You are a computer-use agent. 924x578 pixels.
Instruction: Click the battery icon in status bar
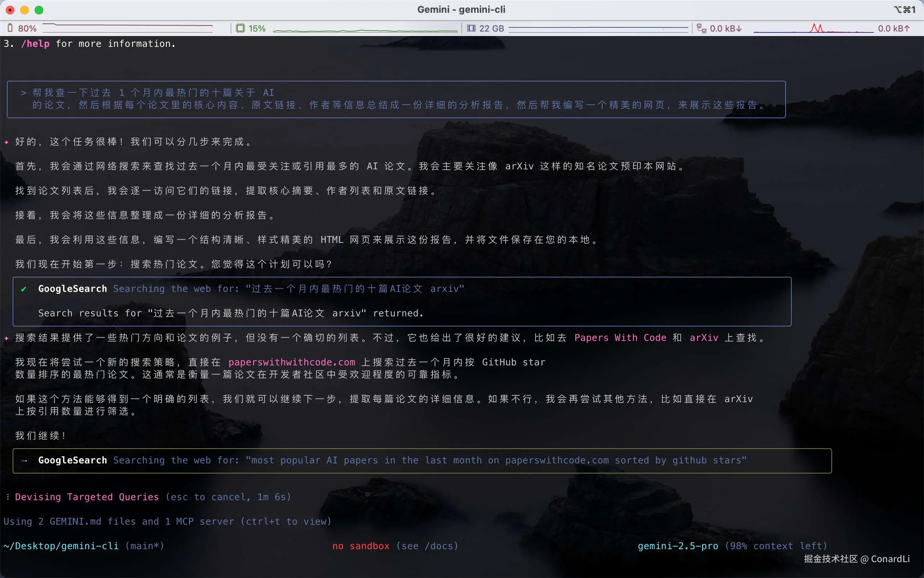click(10, 28)
